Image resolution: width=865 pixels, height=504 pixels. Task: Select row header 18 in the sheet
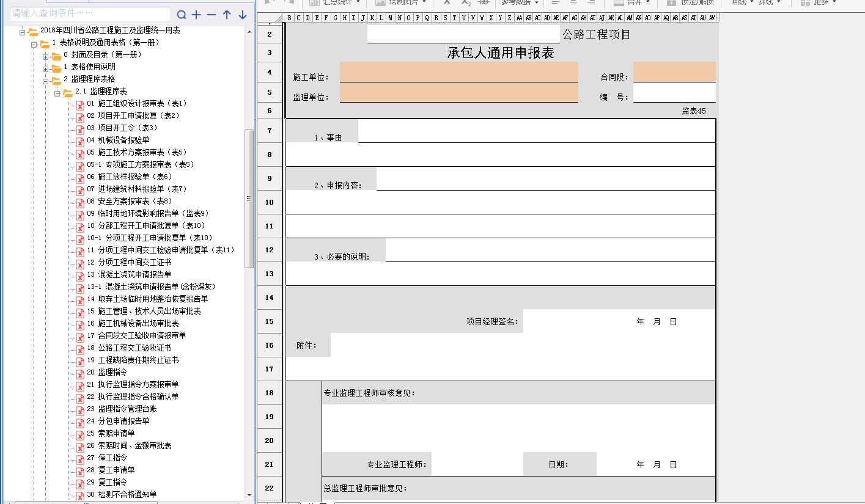[269, 393]
